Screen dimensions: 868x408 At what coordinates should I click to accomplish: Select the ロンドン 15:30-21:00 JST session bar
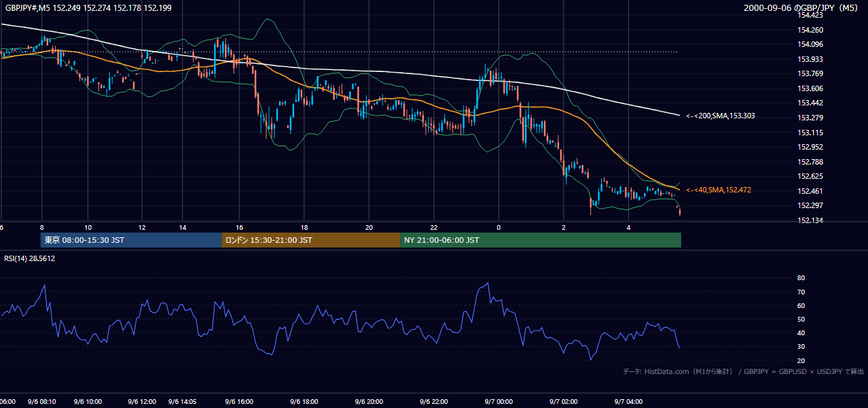(x=311, y=240)
